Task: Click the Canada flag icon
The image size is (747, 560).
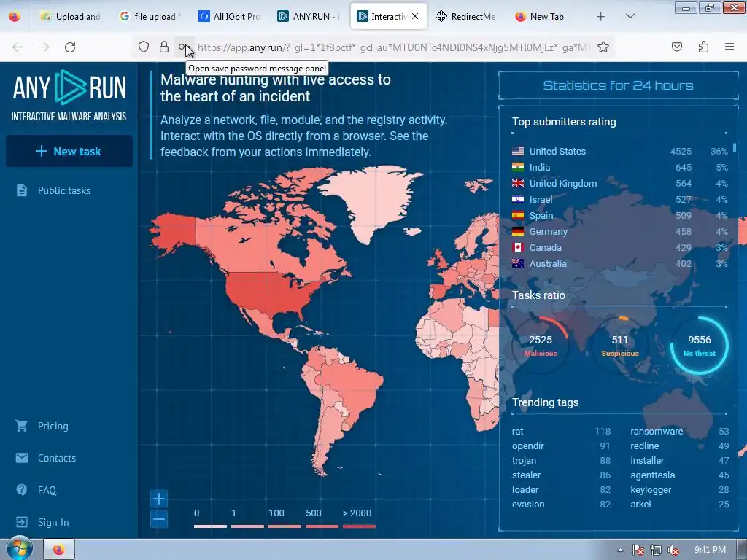Action: pyautogui.click(x=518, y=248)
